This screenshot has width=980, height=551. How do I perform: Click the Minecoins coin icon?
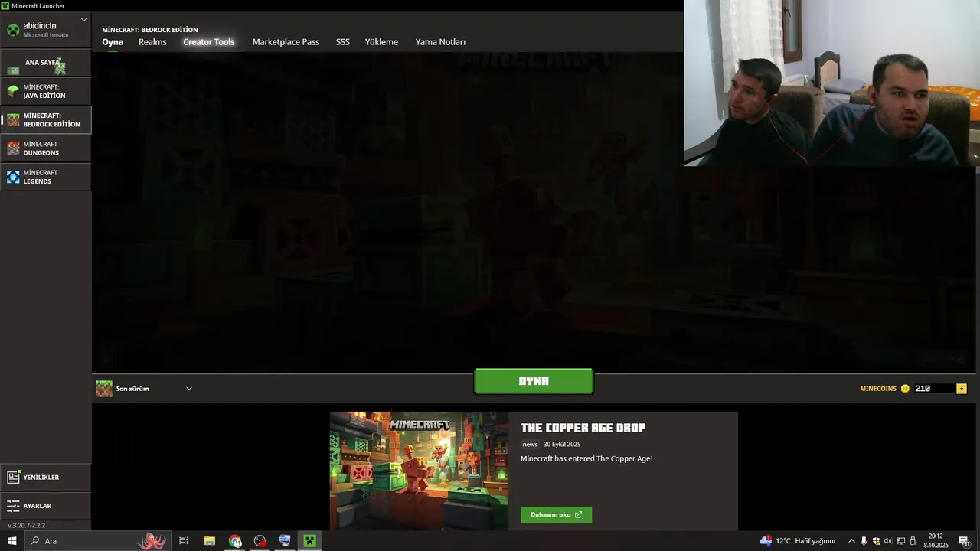click(905, 389)
